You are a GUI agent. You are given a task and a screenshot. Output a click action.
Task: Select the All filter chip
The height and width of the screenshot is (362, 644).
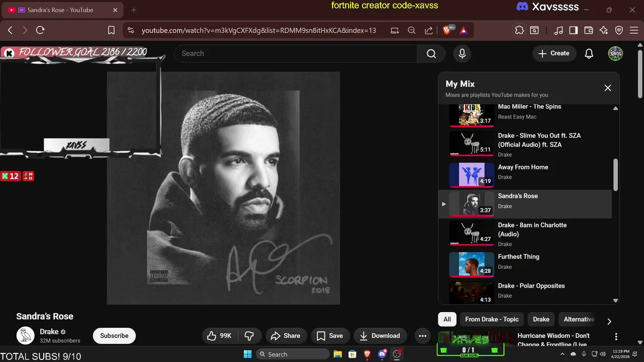tap(447, 319)
